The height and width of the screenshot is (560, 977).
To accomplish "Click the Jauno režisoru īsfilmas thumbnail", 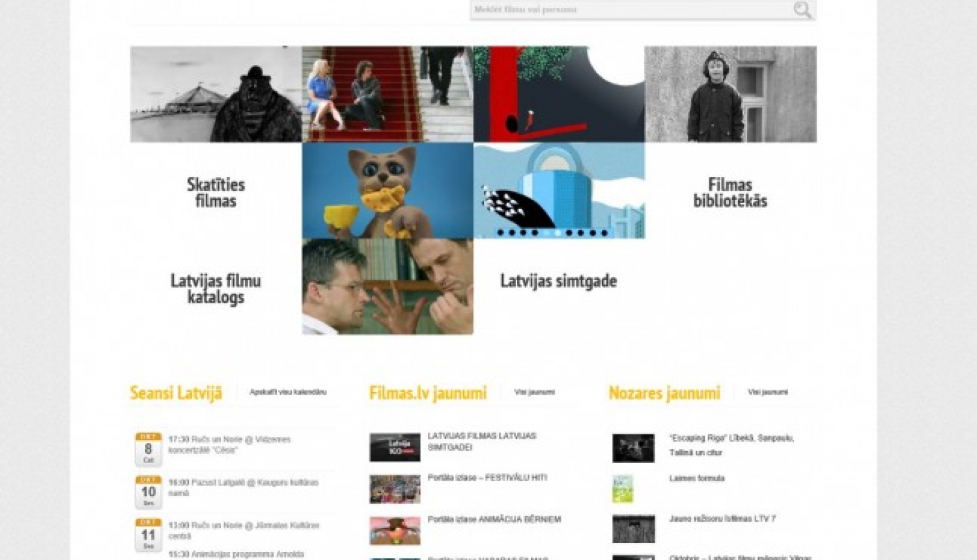I will tap(633, 529).
